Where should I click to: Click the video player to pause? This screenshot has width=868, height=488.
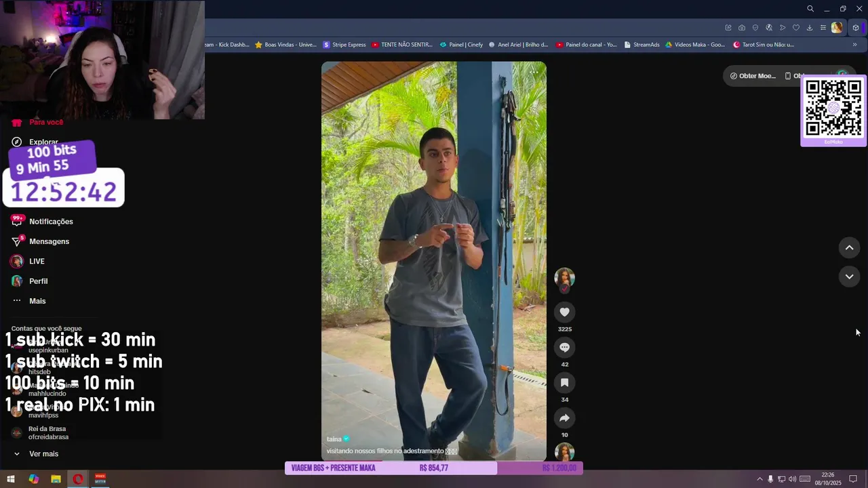(434, 261)
